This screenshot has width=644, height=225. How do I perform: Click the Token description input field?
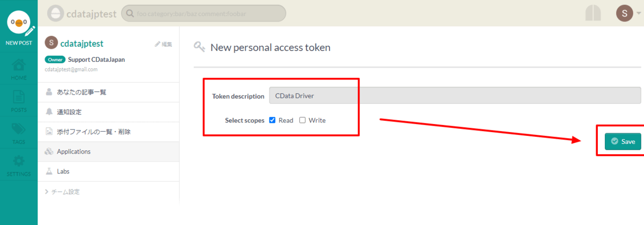[x=454, y=96]
